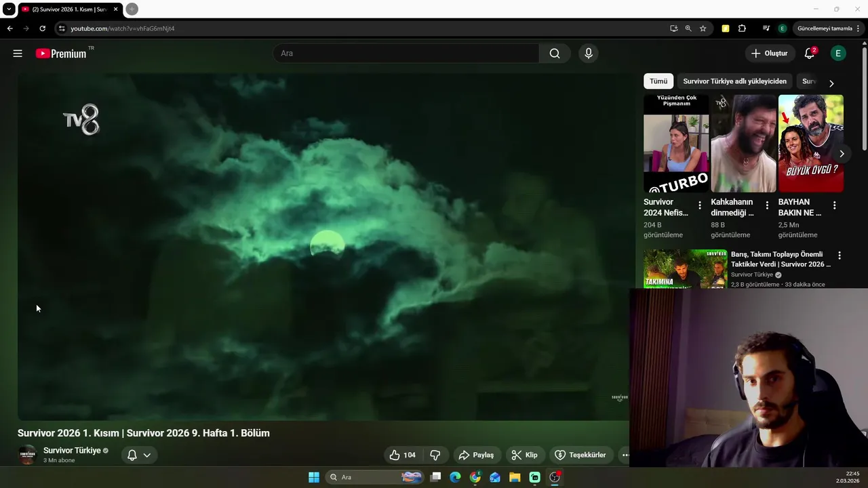This screenshot has width=868, height=488.
Task: Open the tab search dropdown arrow
Action: click(9, 9)
